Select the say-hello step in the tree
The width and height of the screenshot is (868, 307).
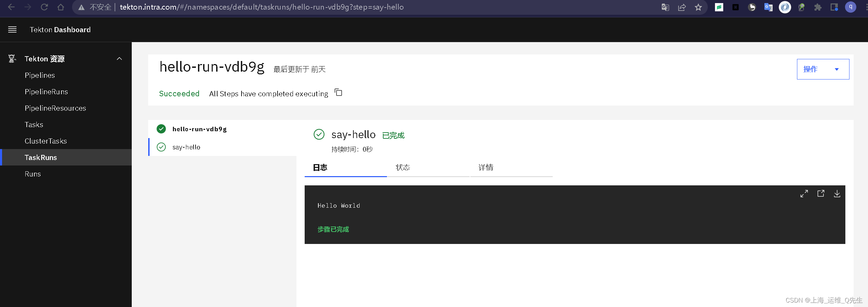tap(222, 147)
